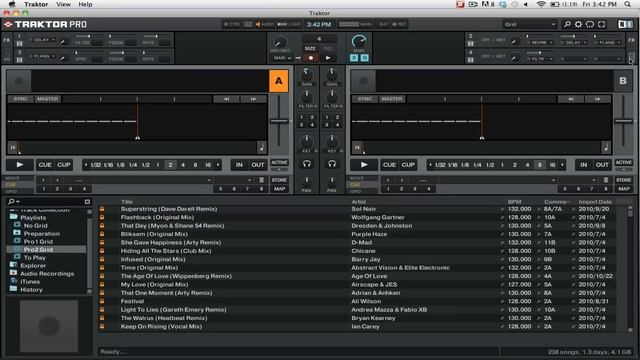Image resolution: width=640 pixels, height=360 pixels.
Task: Play Deck B
Action: 364,165
